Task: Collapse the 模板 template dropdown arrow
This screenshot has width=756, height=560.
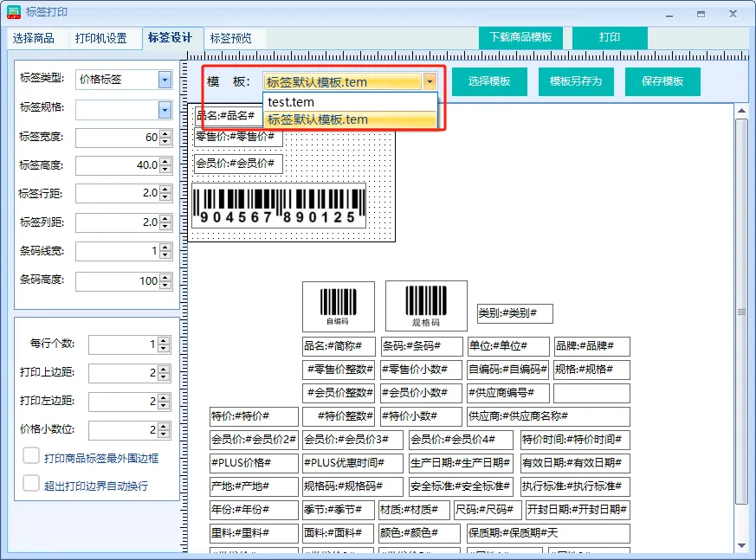Action: tap(430, 82)
